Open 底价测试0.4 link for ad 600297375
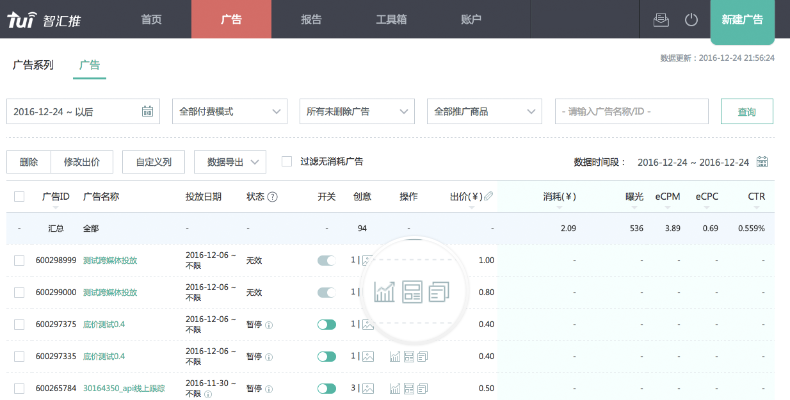Screen dimensions: 790x400 pyautogui.click(x=104, y=324)
